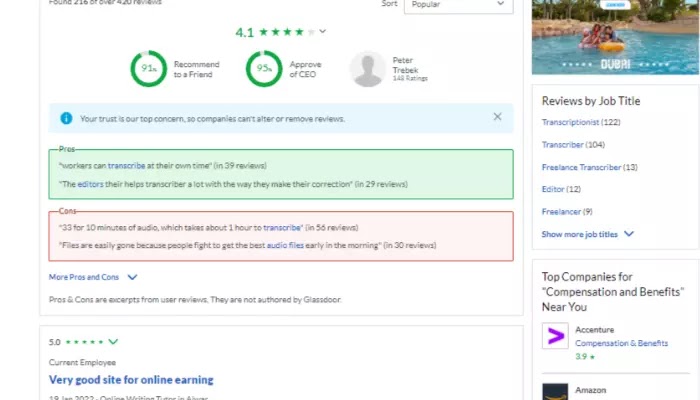
Task: Open the Sort dropdown showing Popular
Action: click(458, 5)
